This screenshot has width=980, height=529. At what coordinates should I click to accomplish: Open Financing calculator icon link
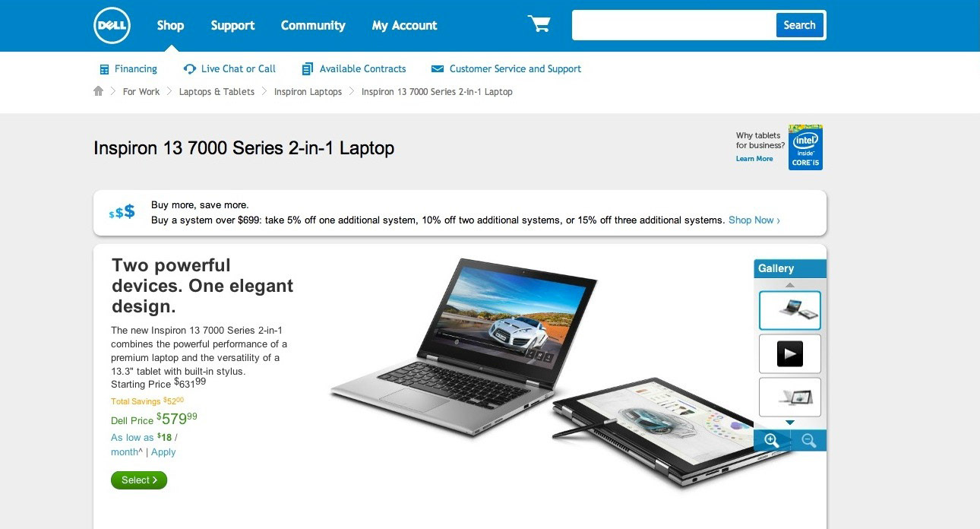point(104,69)
